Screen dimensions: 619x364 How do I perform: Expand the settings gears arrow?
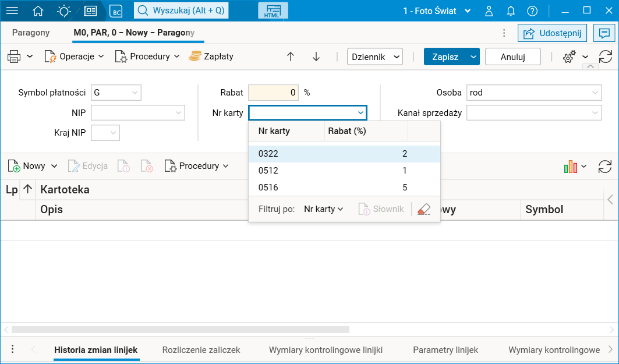point(585,57)
